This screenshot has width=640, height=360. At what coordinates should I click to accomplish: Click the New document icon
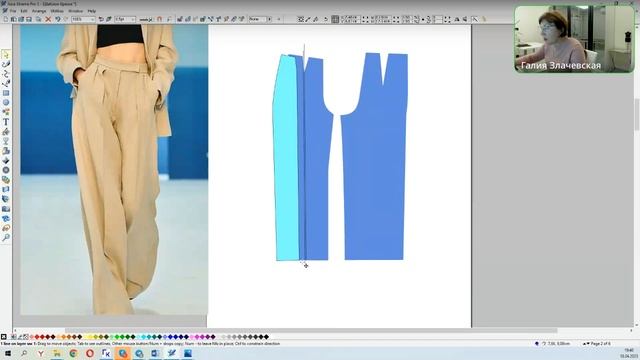tap(5, 19)
